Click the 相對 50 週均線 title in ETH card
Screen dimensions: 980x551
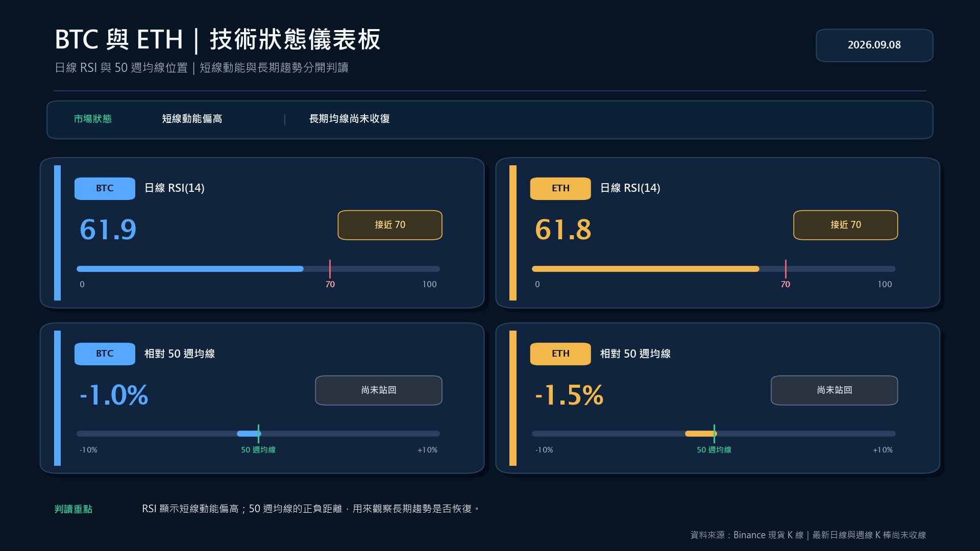pyautogui.click(x=635, y=354)
